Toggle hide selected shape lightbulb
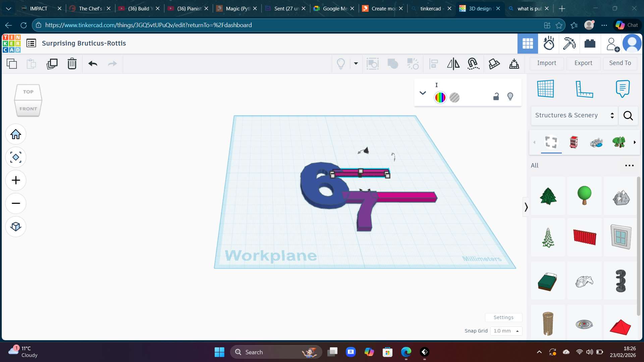This screenshot has height=362, width=644. (510, 97)
